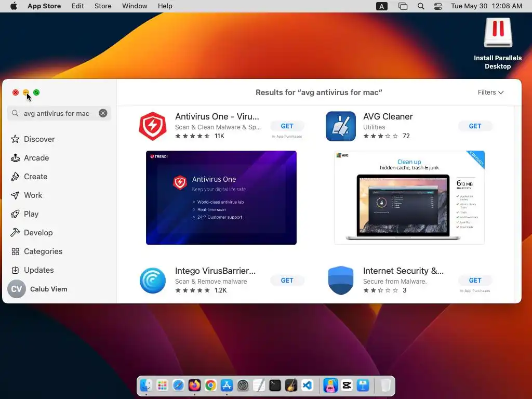Open the Edit menu
This screenshot has width=532, height=399.
pos(78,6)
